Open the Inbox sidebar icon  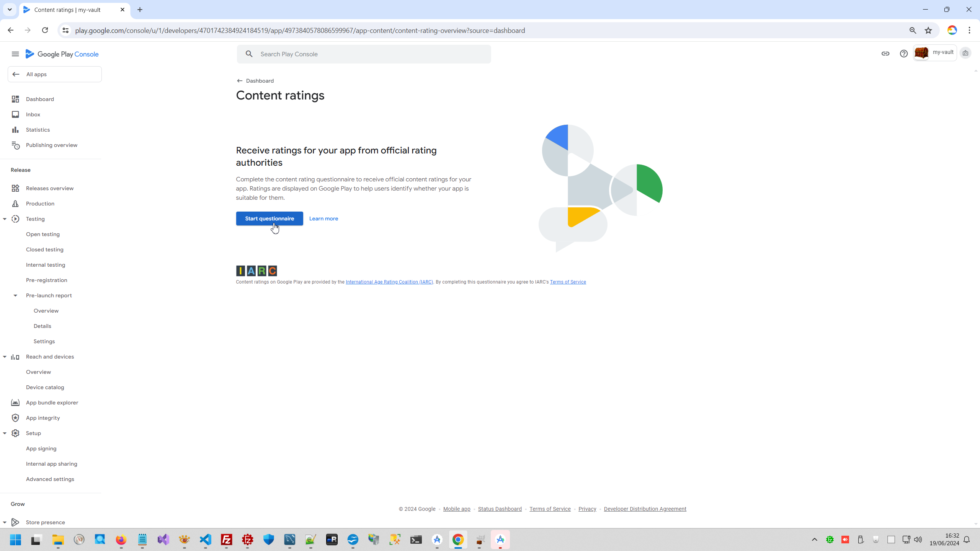pyautogui.click(x=15, y=114)
